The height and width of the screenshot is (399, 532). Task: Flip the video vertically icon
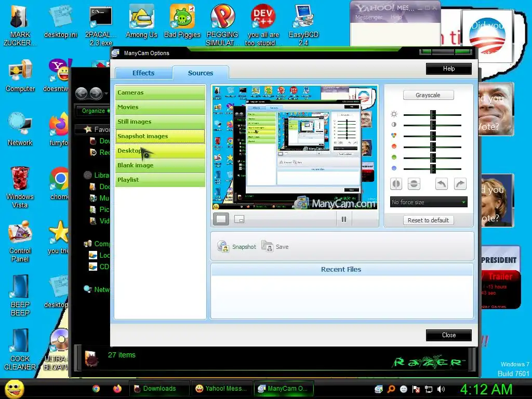tap(414, 184)
